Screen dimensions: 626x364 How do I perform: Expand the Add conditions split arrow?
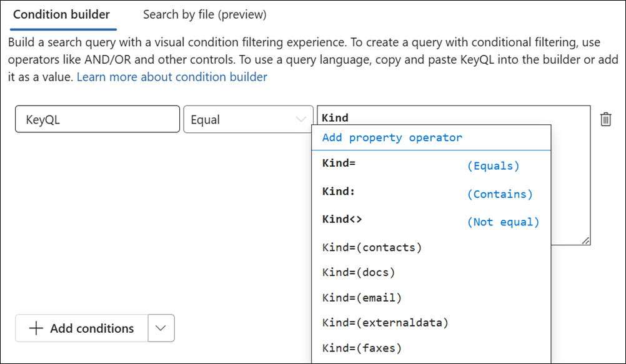(x=161, y=328)
